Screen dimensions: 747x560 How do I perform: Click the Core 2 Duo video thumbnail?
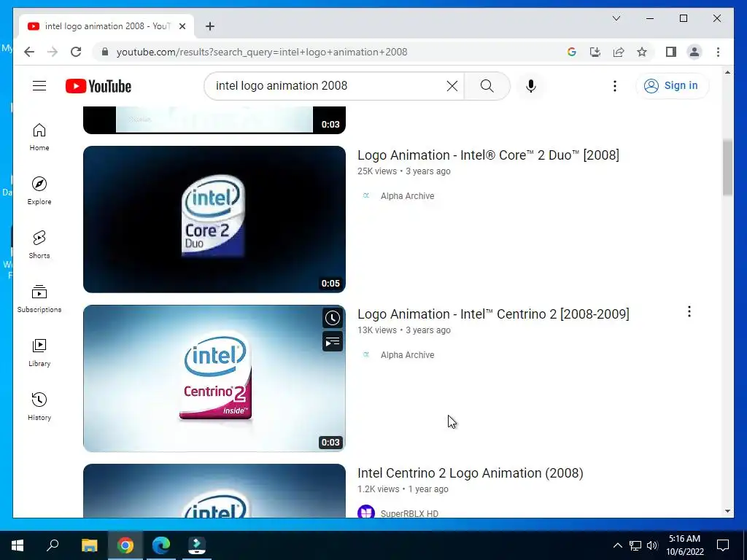click(x=214, y=219)
